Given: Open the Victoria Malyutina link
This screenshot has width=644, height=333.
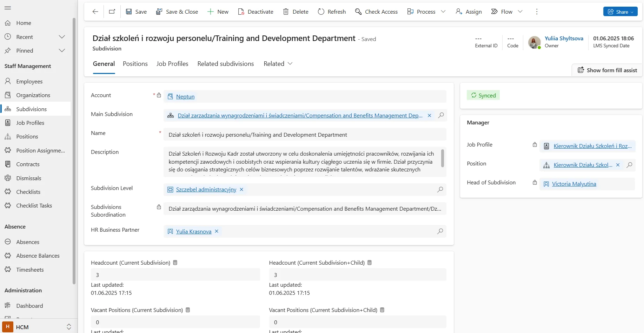Looking at the screenshot, I should (574, 184).
